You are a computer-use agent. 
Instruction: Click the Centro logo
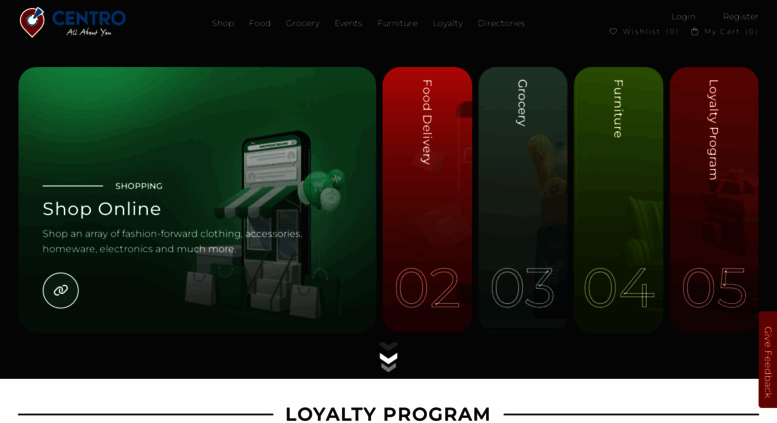point(72,22)
